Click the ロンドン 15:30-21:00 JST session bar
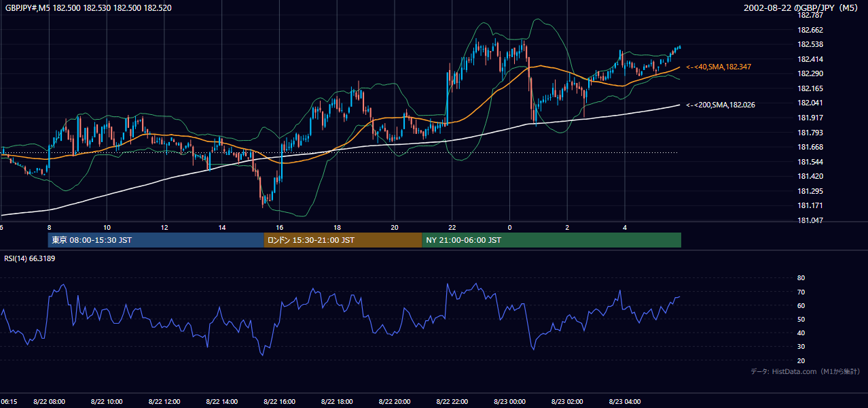 tap(343, 240)
